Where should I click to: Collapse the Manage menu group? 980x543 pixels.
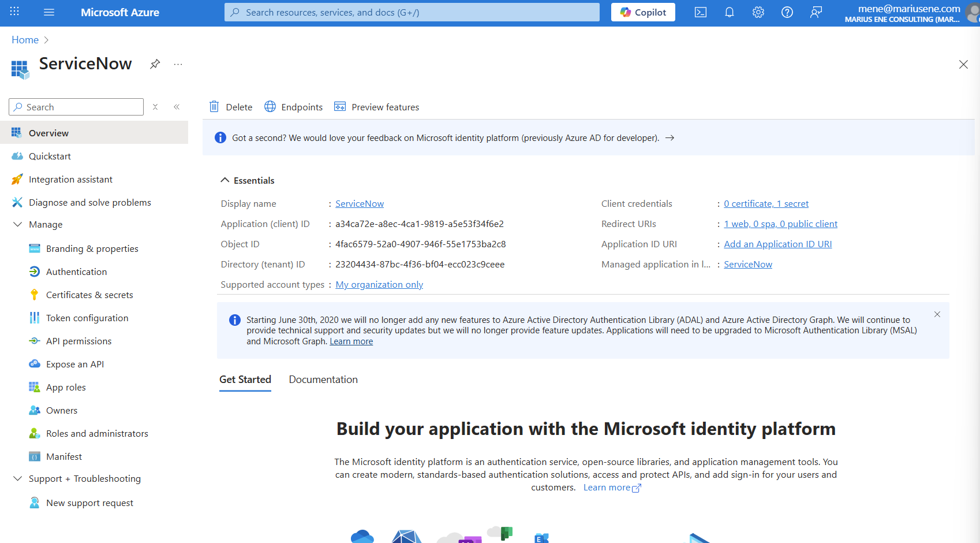coord(18,224)
